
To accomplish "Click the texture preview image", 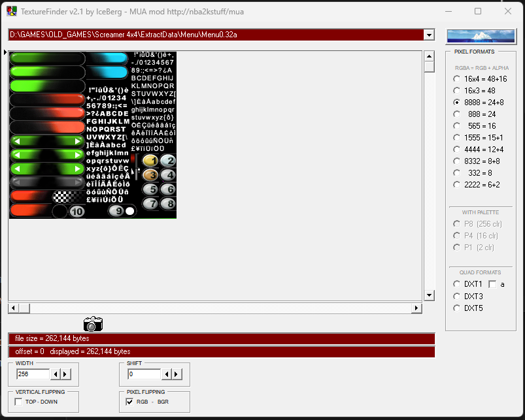I will click(x=92, y=135).
